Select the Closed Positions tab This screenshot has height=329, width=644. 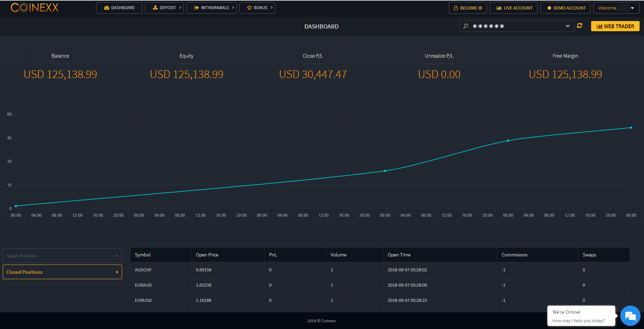tap(62, 272)
